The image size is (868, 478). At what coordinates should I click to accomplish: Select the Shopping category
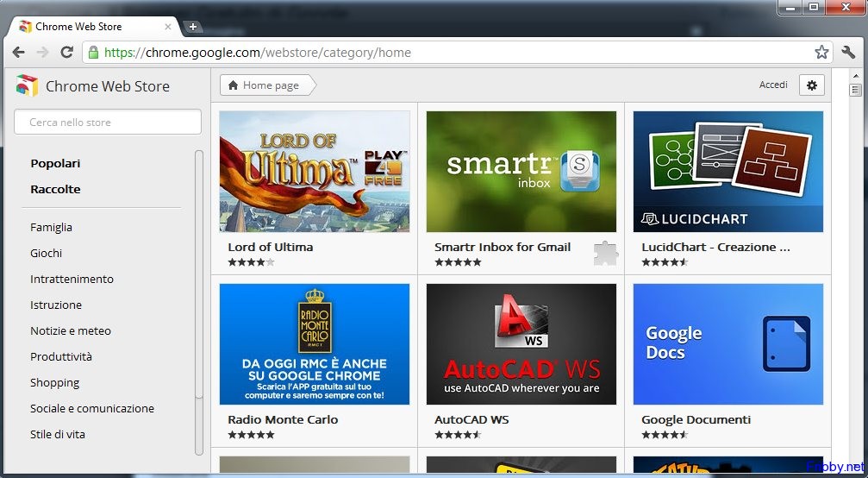point(55,383)
